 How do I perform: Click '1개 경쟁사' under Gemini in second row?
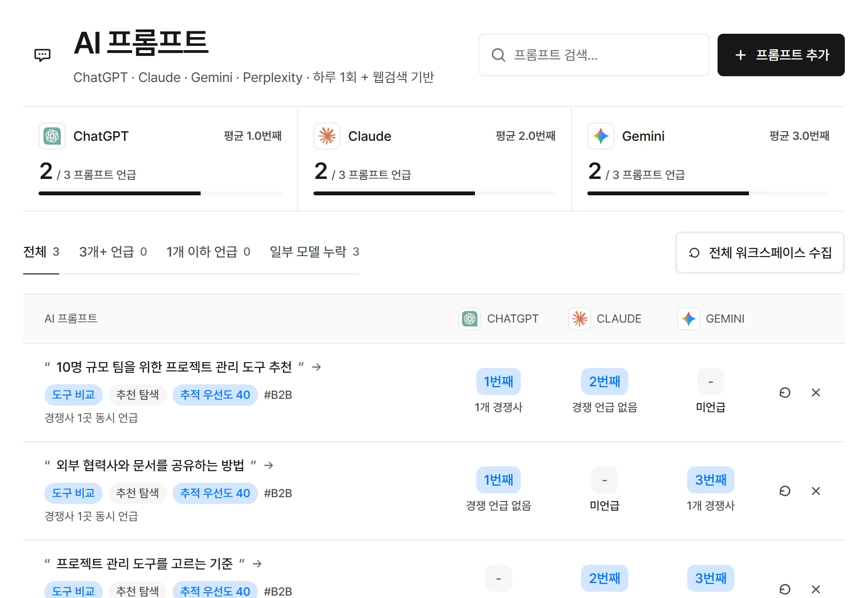click(x=711, y=506)
